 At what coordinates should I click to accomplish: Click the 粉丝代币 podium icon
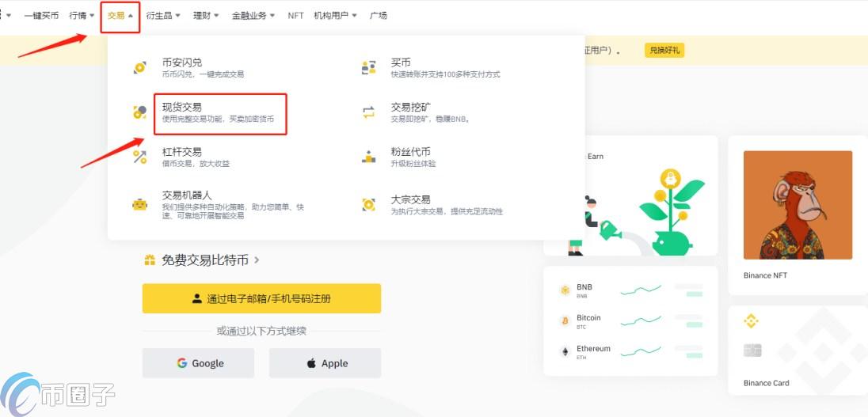(369, 157)
